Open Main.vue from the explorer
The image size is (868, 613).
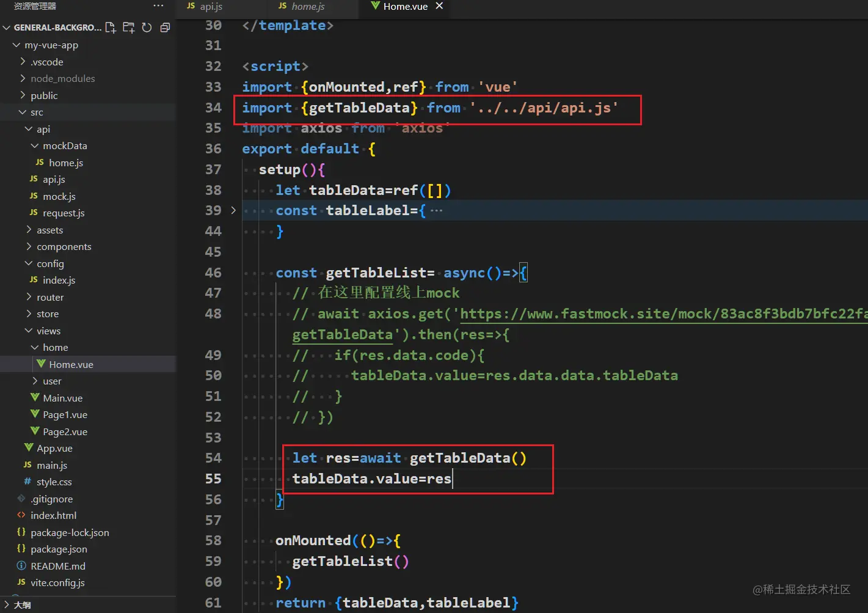point(62,398)
